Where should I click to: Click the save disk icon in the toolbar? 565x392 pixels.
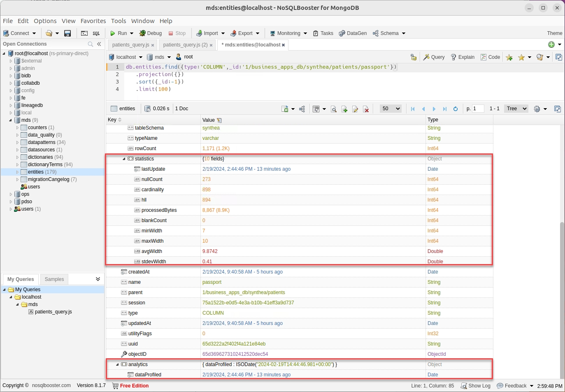pos(68,33)
